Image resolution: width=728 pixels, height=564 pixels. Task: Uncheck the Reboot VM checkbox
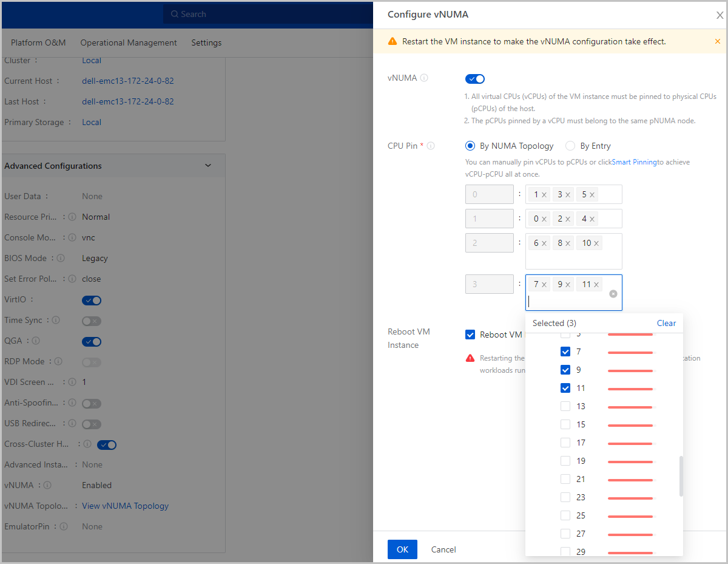coord(470,335)
